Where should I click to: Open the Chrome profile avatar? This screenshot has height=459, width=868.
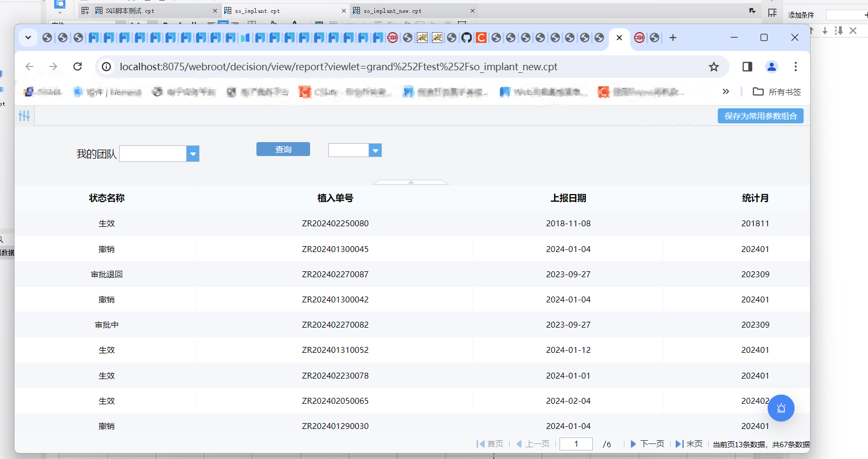(x=771, y=66)
